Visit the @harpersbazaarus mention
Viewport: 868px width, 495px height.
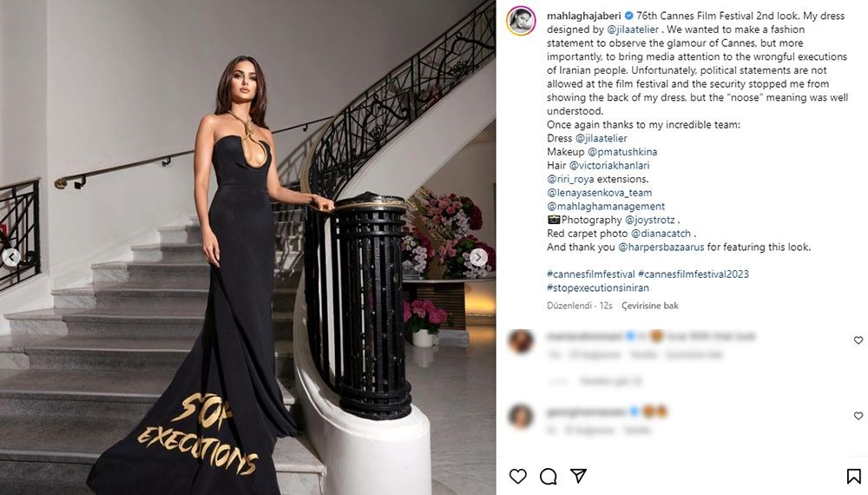click(x=661, y=247)
